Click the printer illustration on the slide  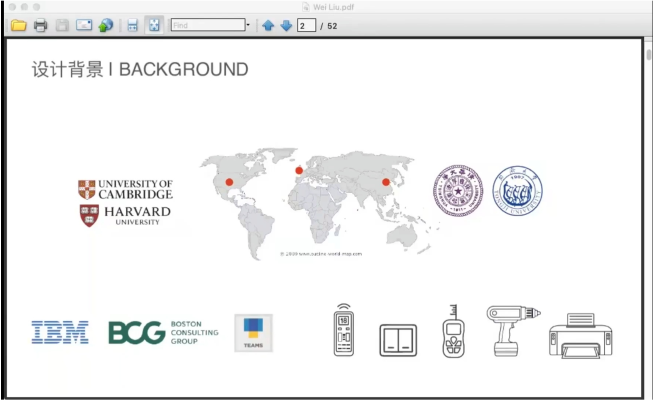pos(580,334)
